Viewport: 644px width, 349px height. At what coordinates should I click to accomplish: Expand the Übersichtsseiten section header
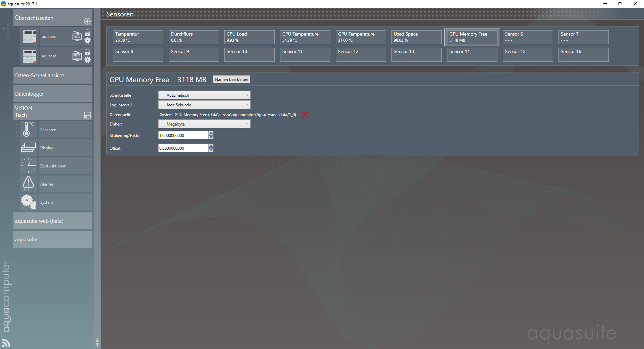tap(52, 18)
